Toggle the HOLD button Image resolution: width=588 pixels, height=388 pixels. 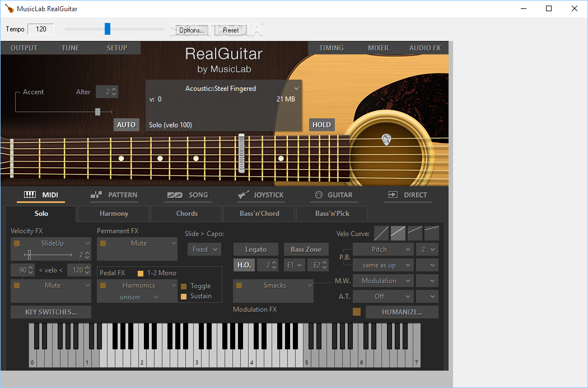322,124
